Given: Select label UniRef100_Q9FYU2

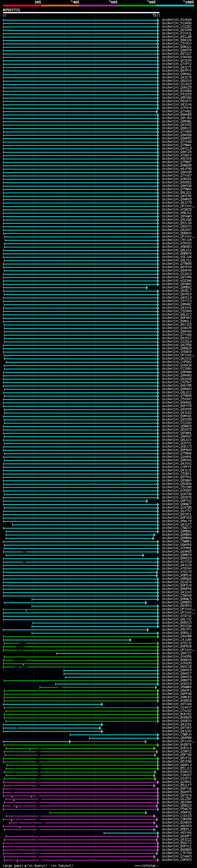Looking at the screenshot, I should (x=177, y=501).
